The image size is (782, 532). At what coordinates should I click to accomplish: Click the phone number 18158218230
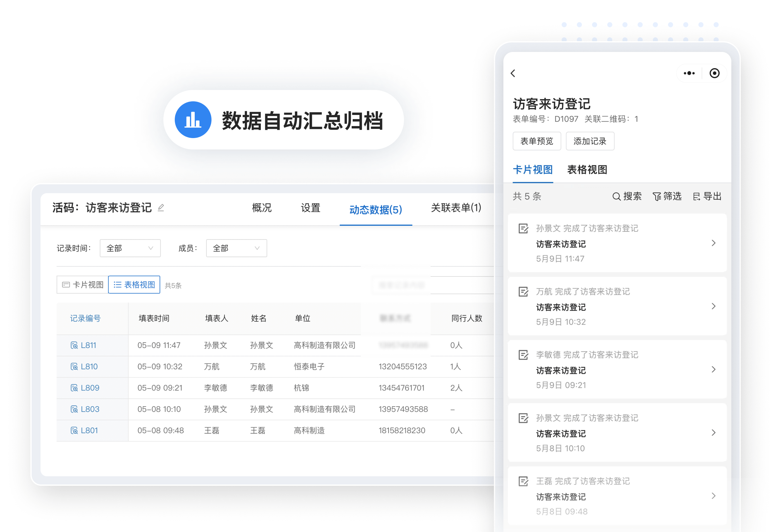coord(402,430)
